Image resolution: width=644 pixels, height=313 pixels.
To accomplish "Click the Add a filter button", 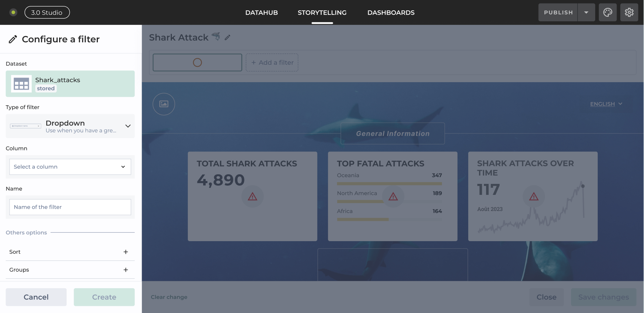I will pos(272,63).
